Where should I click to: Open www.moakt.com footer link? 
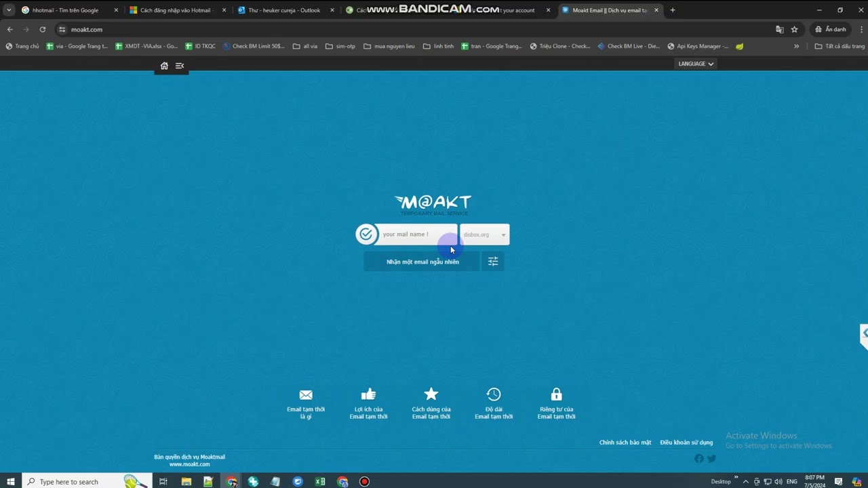[189, 464]
